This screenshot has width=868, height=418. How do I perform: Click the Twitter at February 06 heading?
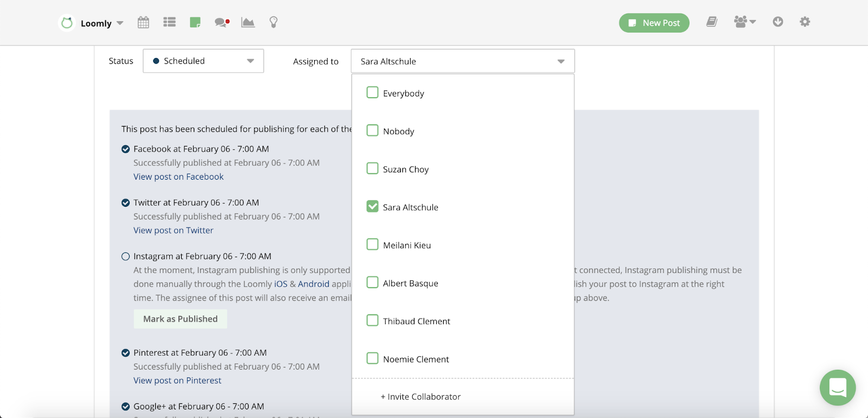tap(196, 202)
